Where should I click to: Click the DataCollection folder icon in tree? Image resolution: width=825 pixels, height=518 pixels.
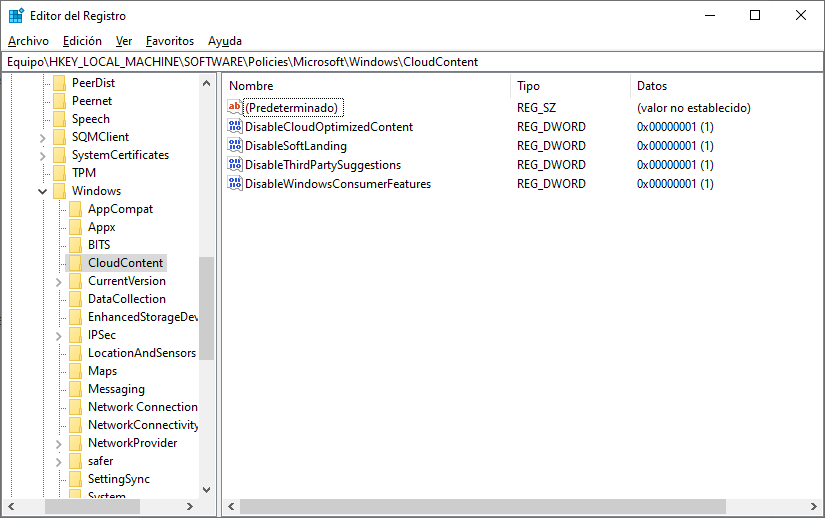(x=75, y=299)
